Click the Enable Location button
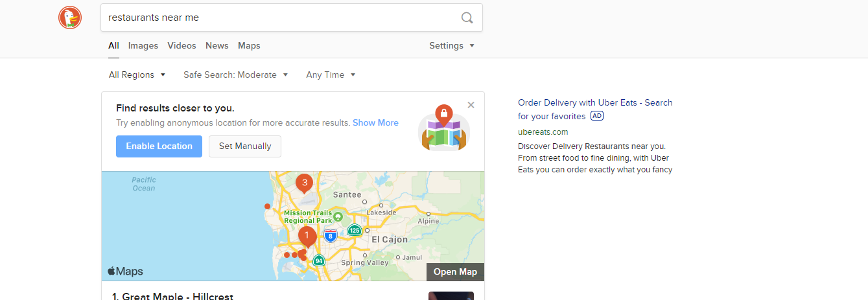 click(159, 146)
